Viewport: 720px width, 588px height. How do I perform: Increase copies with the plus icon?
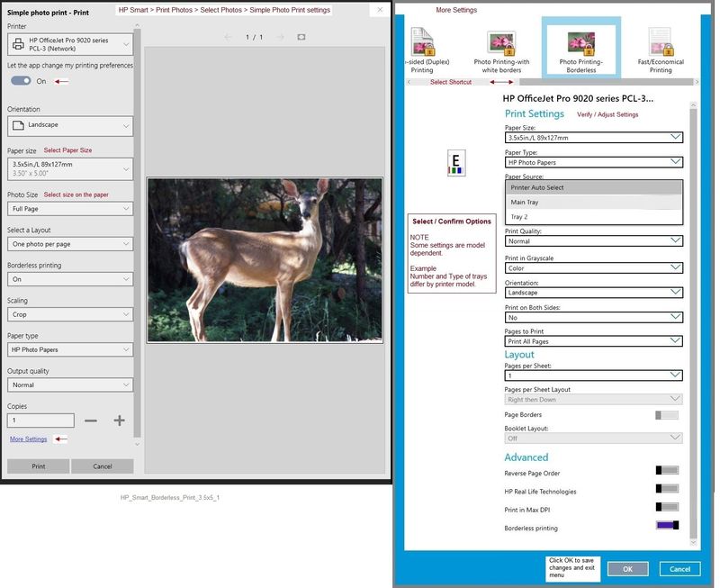[120, 421]
